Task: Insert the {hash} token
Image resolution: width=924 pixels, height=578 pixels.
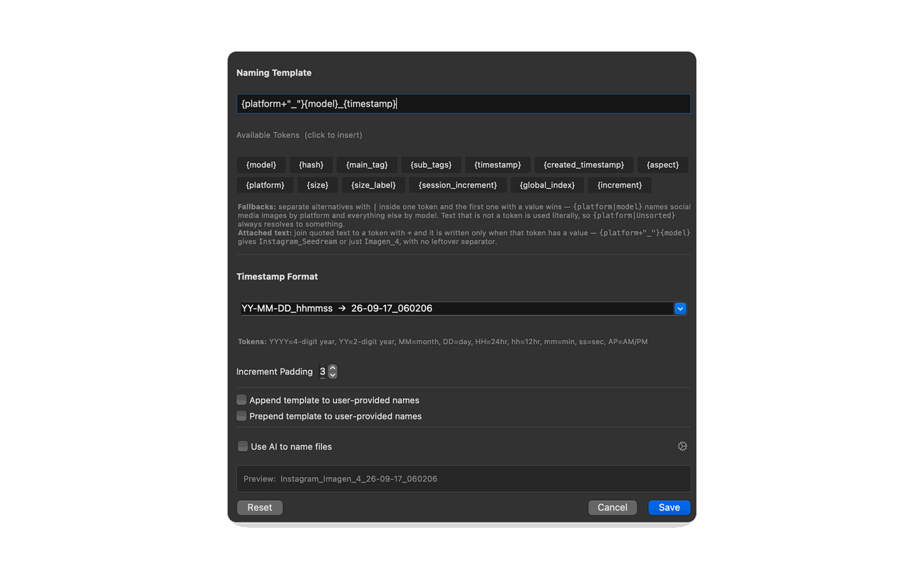Action: pyautogui.click(x=311, y=164)
